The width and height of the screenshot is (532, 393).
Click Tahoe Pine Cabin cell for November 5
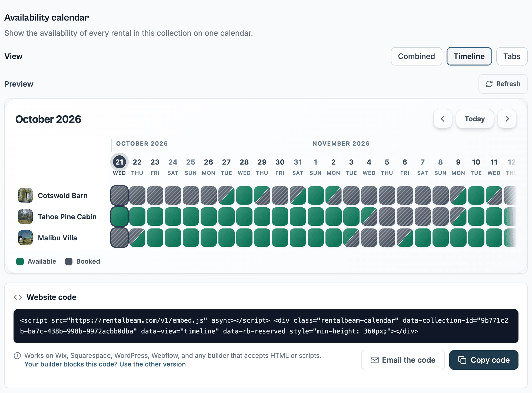pyautogui.click(x=387, y=217)
